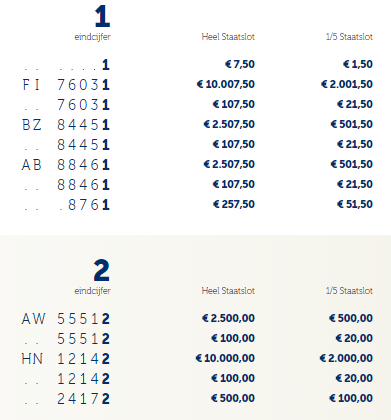Click the 1/5 Staatslot header in section 1
391x420 pixels.
point(349,37)
